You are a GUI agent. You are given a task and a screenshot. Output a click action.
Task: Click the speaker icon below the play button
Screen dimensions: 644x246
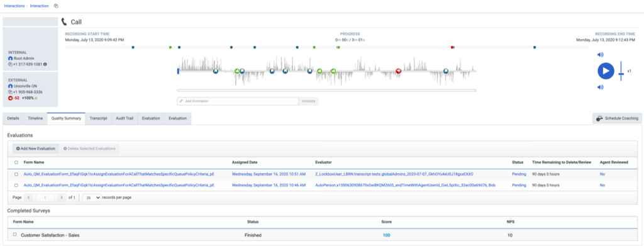click(600, 87)
